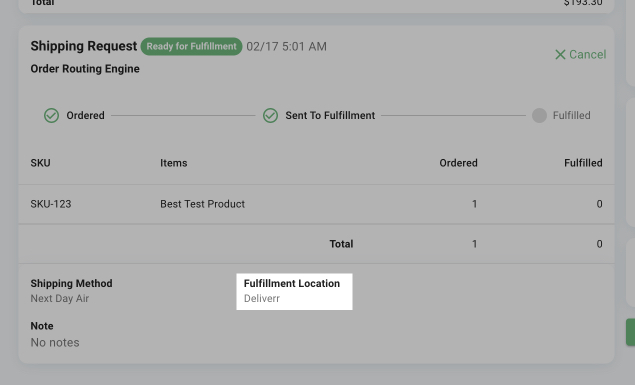Click the 02/17 5:01 AM timestamp
The image size is (635, 385).
pos(287,47)
